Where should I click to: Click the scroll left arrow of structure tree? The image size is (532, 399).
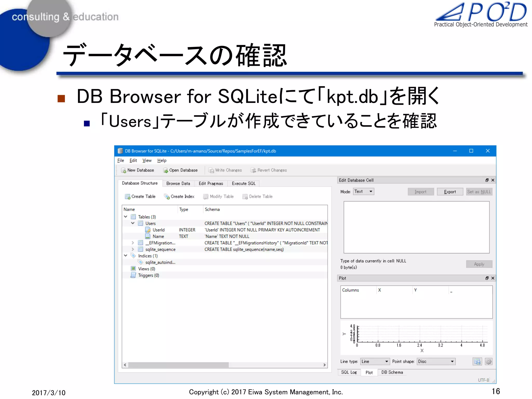point(125,365)
